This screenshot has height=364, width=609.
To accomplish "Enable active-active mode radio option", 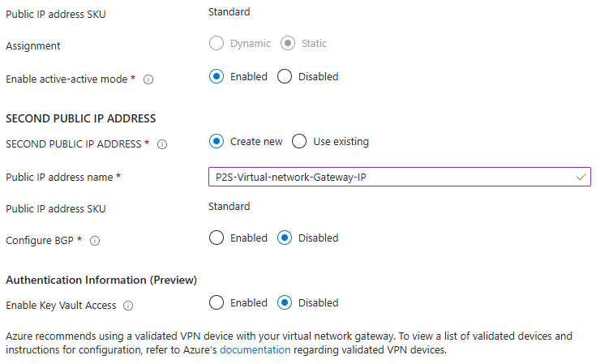I will coord(217,76).
